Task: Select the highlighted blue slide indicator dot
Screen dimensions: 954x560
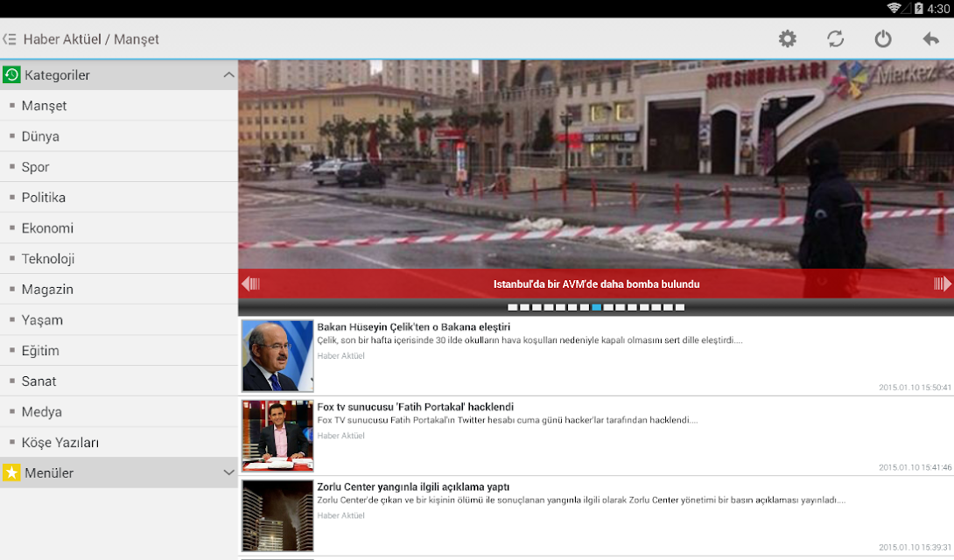Action: click(x=596, y=308)
